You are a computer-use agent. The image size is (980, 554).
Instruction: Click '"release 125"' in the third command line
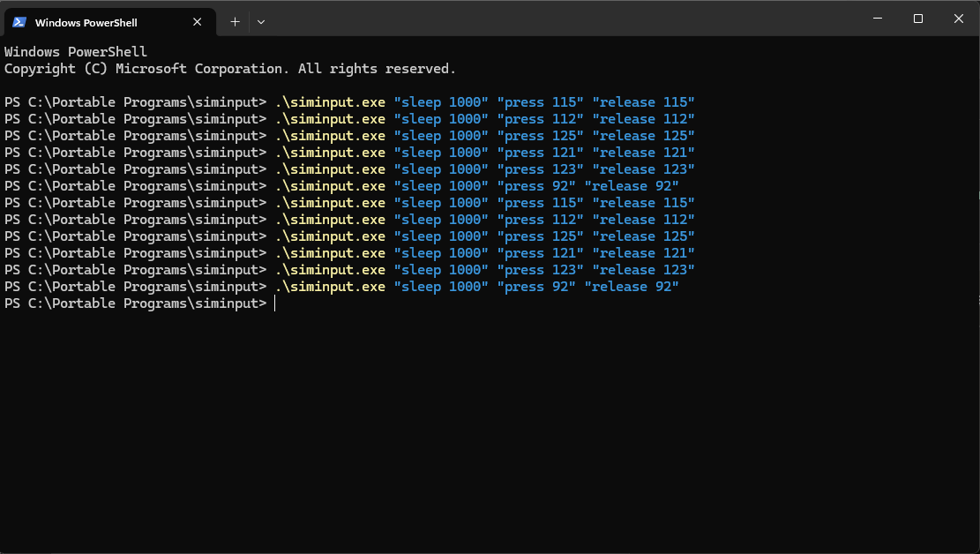coord(643,136)
